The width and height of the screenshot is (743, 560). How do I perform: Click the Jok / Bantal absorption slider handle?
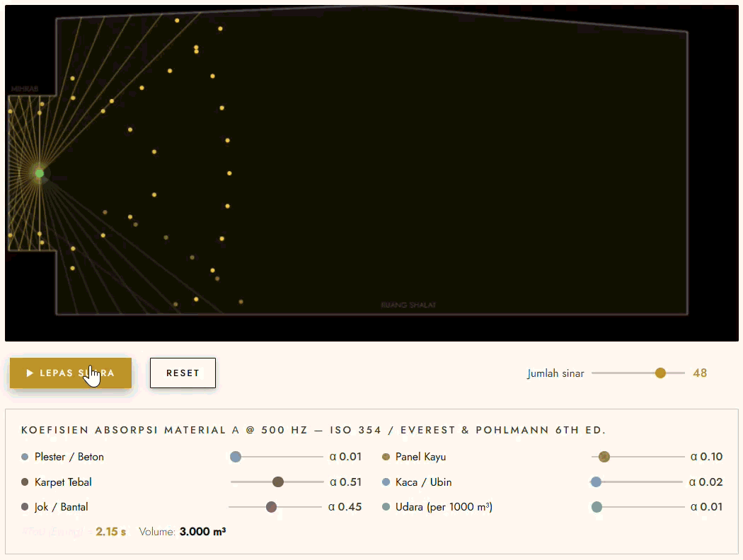pyautogui.click(x=271, y=507)
